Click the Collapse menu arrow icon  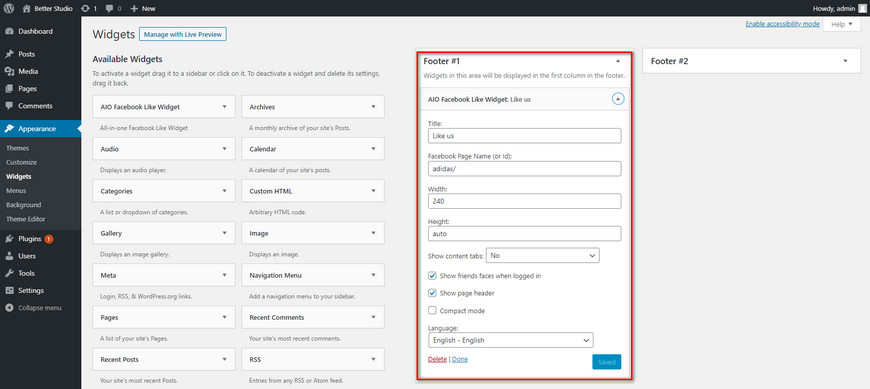(x=9, y=308)
